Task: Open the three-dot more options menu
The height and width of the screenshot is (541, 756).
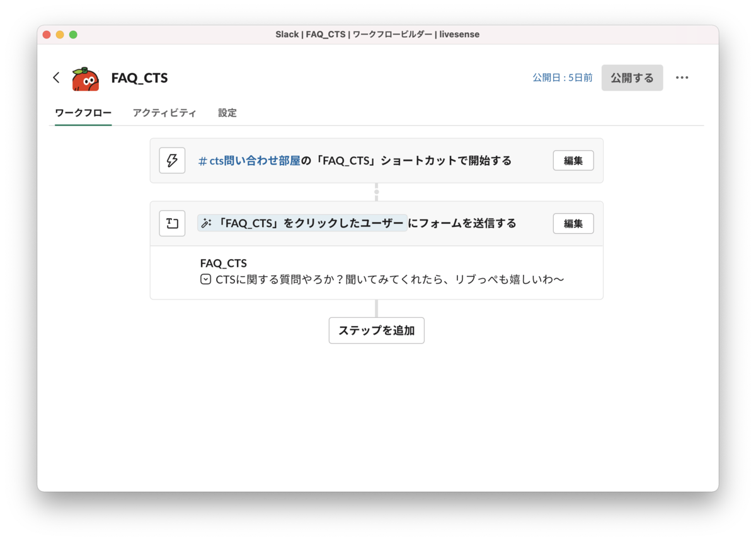Action: 682,78
